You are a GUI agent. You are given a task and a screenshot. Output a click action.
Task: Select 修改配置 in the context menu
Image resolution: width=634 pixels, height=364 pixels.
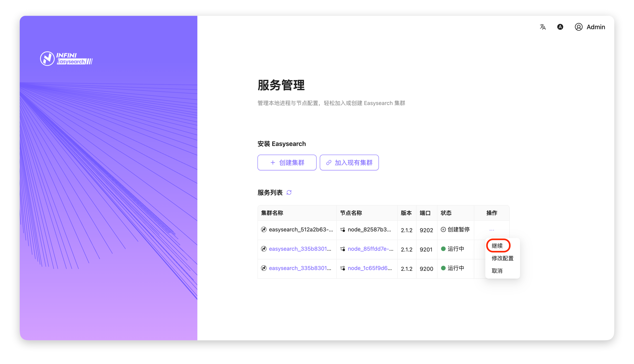(502, 258)
